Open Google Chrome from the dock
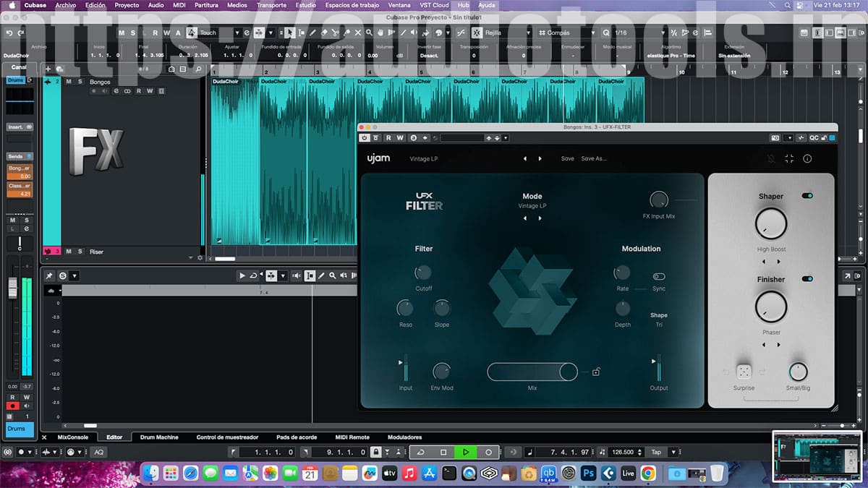Viewport: 868px width, 488px height. pos(648,473)
